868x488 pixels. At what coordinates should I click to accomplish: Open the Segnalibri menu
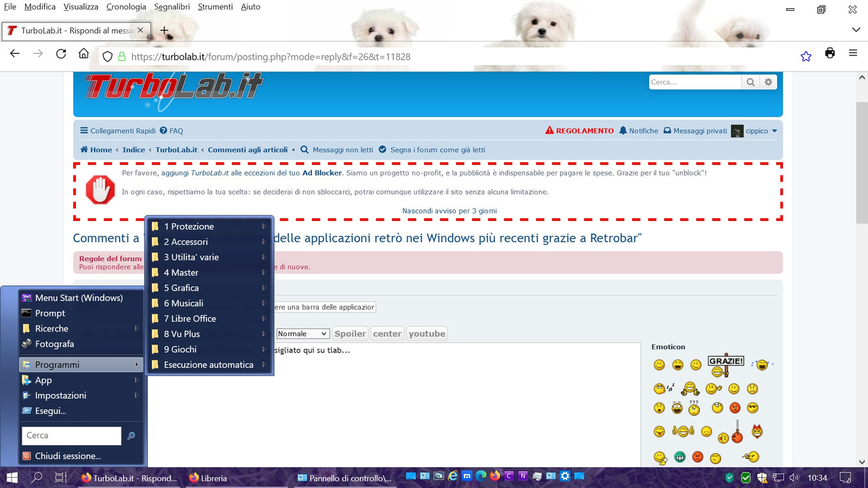coord(172,7)
